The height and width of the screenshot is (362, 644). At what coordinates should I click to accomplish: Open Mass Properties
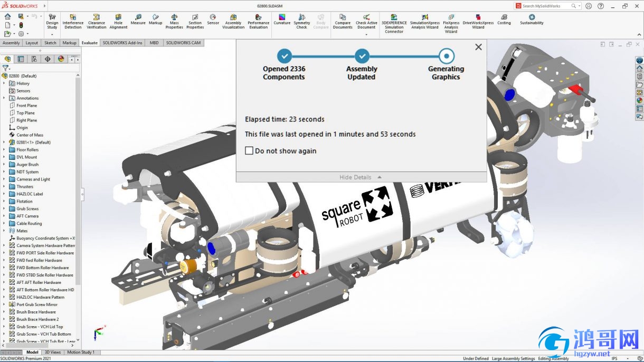click(174, 22)
